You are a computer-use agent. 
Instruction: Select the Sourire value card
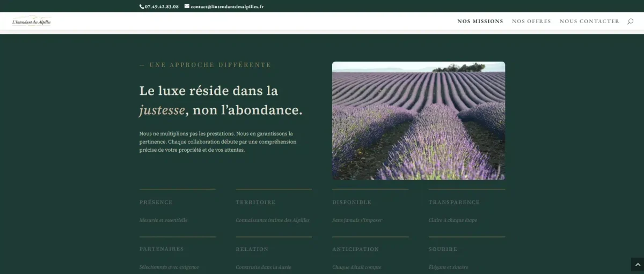[x=466, y=254]
